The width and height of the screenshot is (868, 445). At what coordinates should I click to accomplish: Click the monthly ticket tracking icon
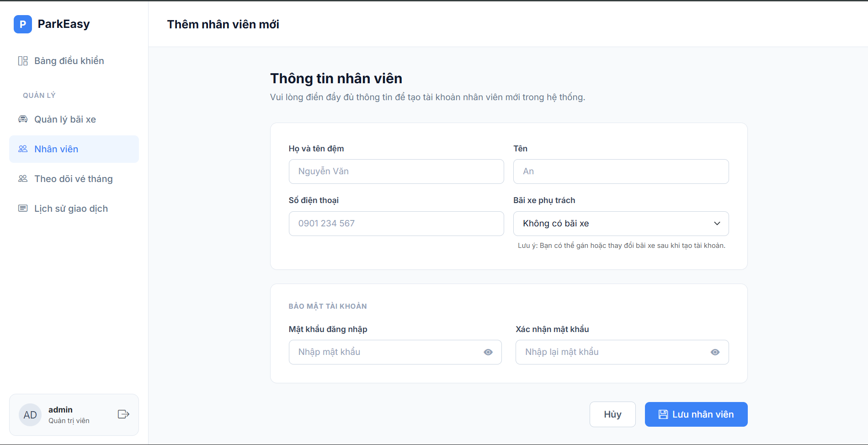pyautogui.click(x=23, y=179)
